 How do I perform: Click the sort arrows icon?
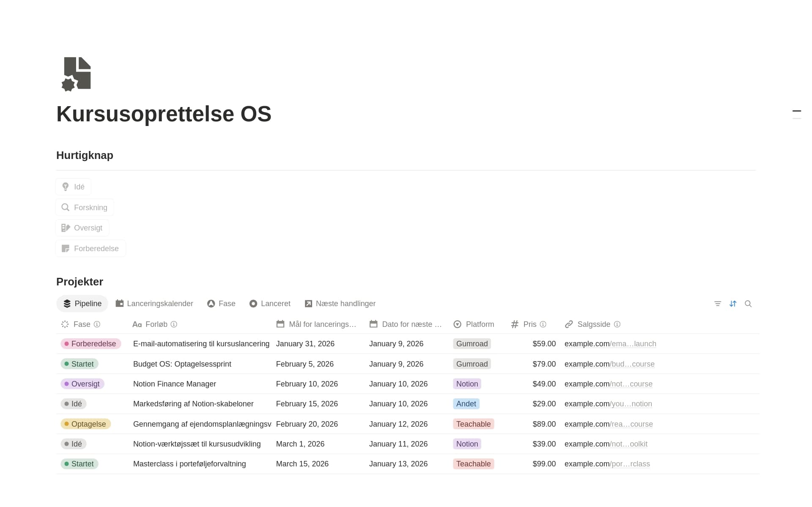pyautogui.click(x=733, y=304)
